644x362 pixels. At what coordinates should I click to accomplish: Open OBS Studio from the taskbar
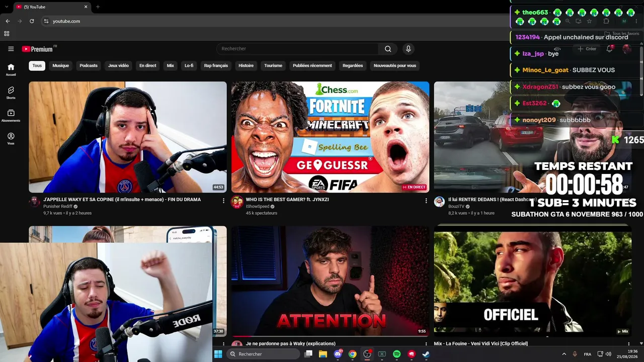(367, 354)
